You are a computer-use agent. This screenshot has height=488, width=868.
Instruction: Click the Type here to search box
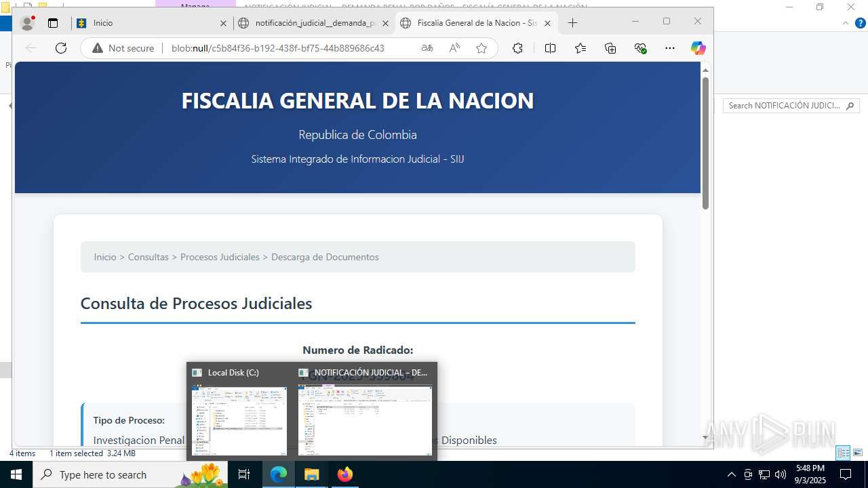tap(131, 474)
